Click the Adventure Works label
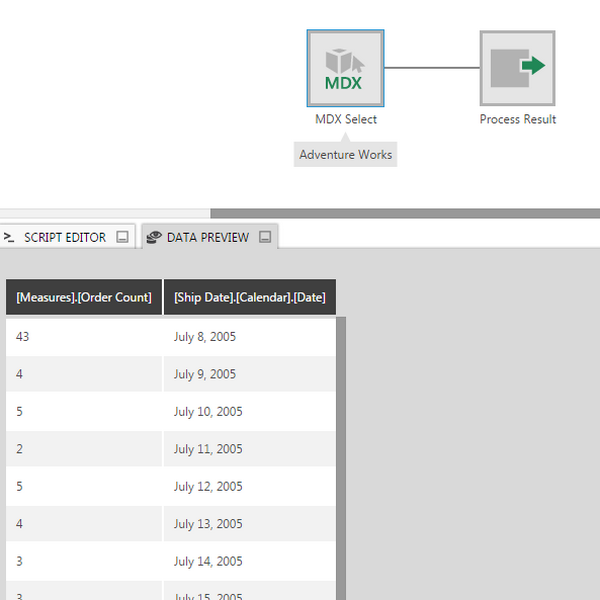 point(345,155)
